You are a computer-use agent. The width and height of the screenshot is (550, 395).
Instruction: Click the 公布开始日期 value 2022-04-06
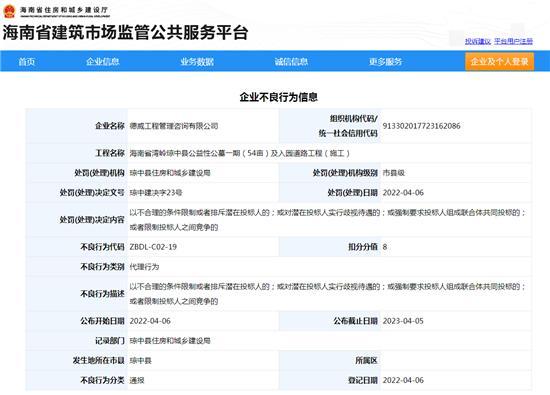click(x=150, y=321)
